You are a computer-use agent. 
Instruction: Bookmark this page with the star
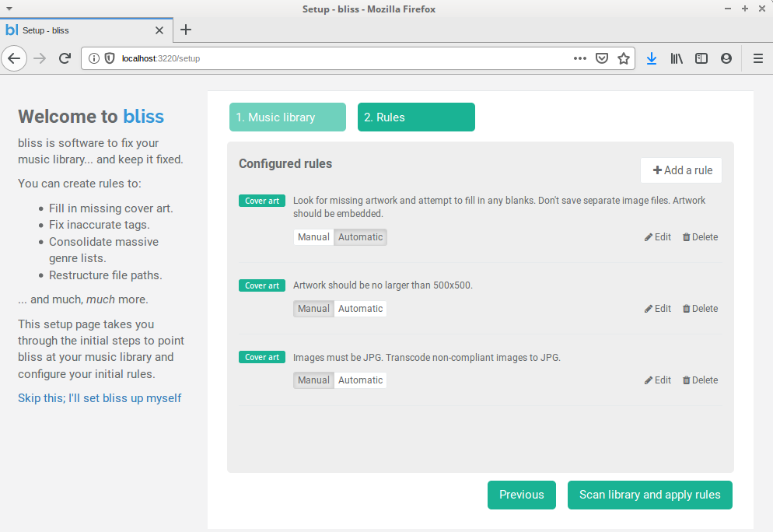[623, 58]
